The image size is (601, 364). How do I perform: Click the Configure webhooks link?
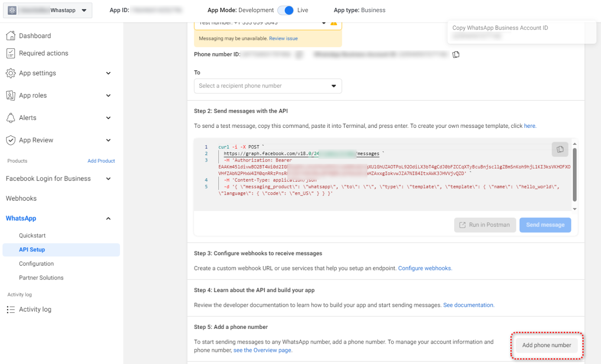[425, 268]
